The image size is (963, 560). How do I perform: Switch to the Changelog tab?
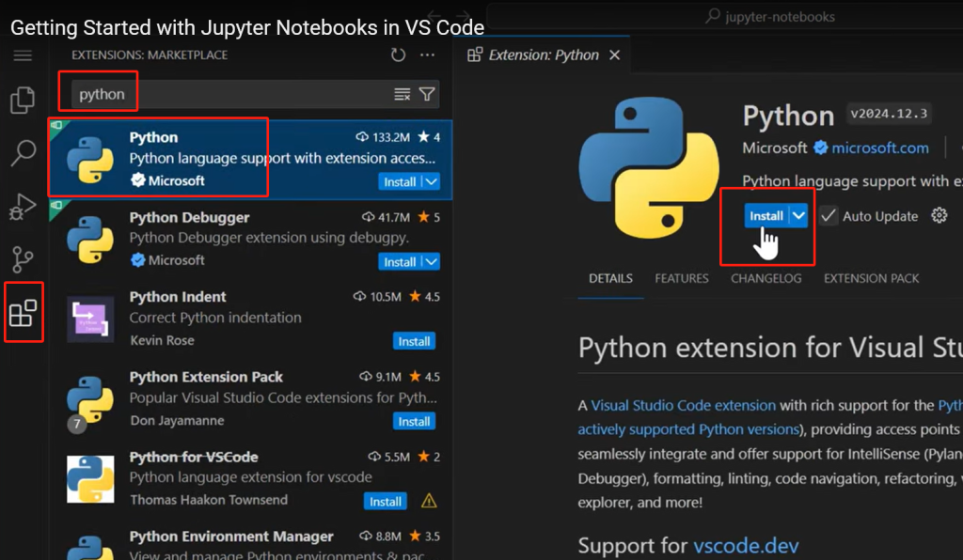[x=766, y=278]
